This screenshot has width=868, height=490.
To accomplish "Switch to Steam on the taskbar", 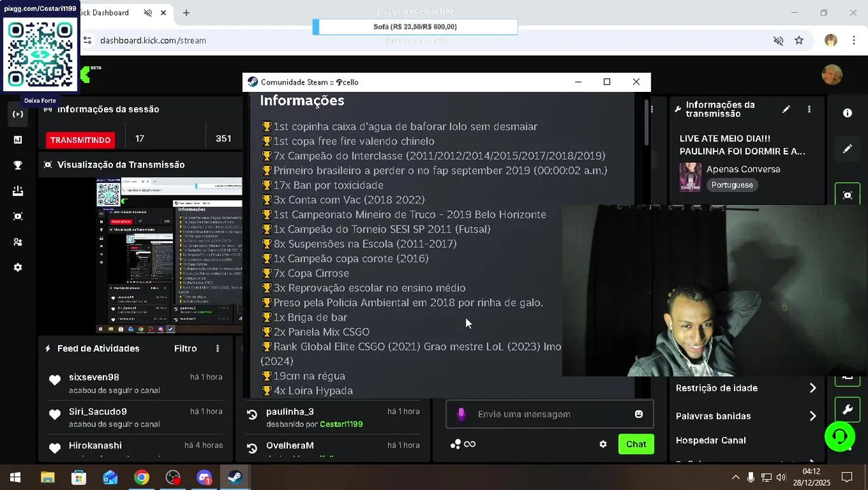I will click(236, 477).
